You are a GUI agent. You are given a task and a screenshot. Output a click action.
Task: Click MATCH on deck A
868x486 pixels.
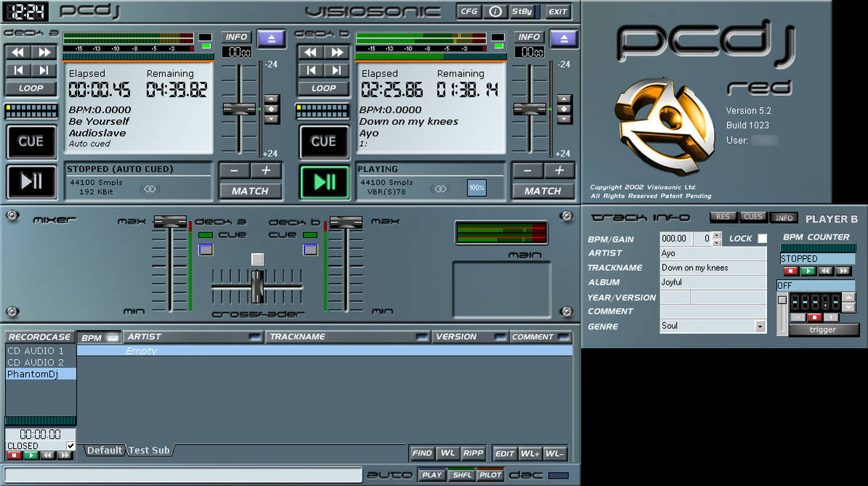tap(250, 191)
